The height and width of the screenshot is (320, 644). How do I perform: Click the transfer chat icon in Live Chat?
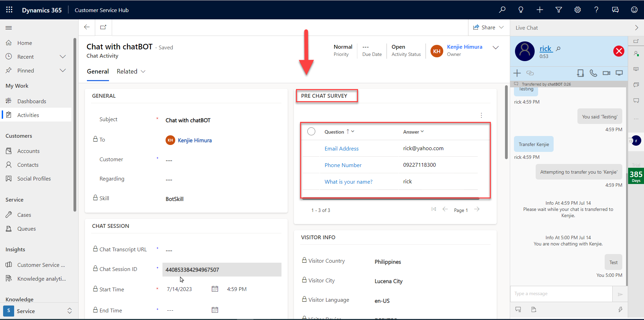[x=581, y=73]
